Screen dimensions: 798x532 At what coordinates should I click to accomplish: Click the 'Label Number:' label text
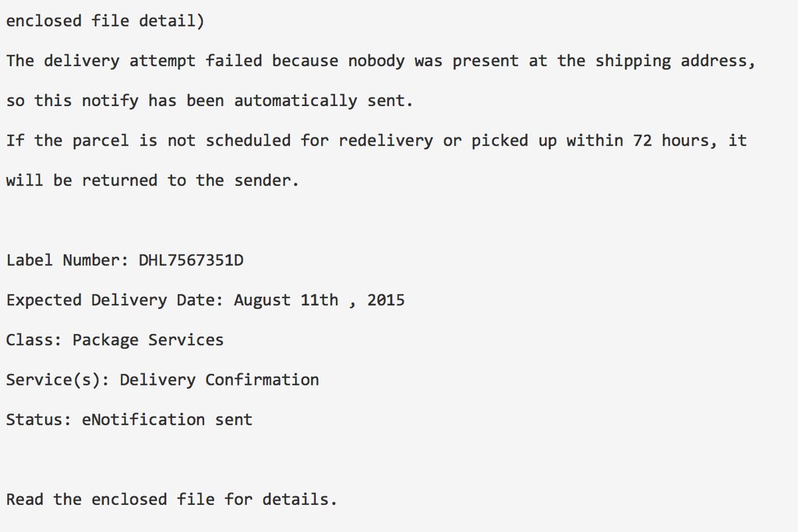click(67, 260)
